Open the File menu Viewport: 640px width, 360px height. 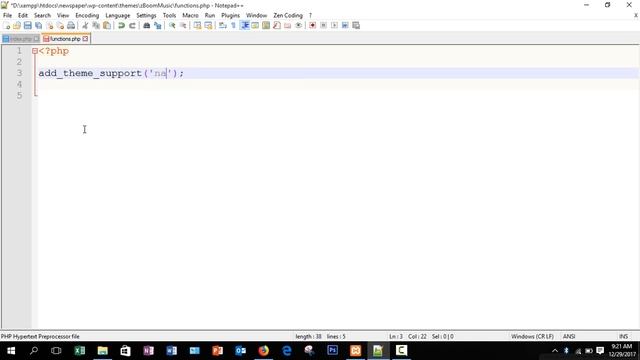[7, 16]
